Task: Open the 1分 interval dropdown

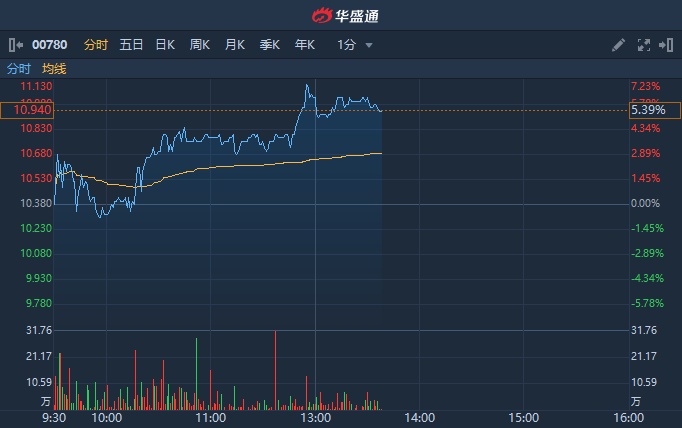Action: click(355, 45)
